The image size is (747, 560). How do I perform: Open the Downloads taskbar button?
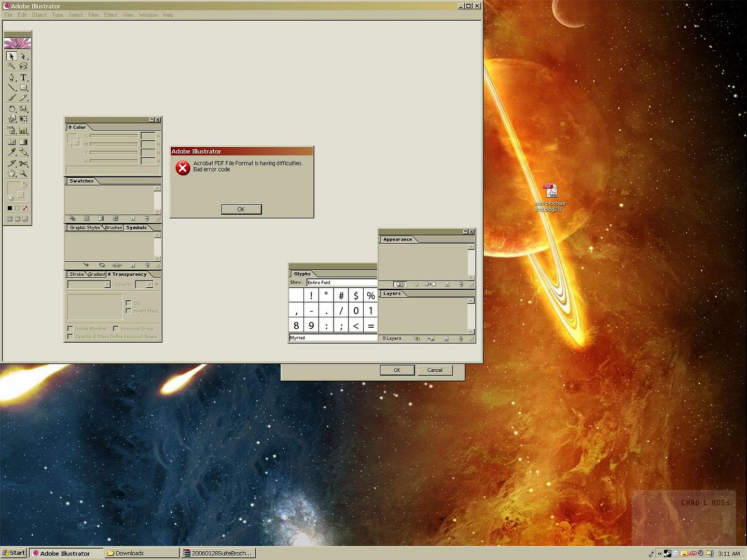click(142, 553)
